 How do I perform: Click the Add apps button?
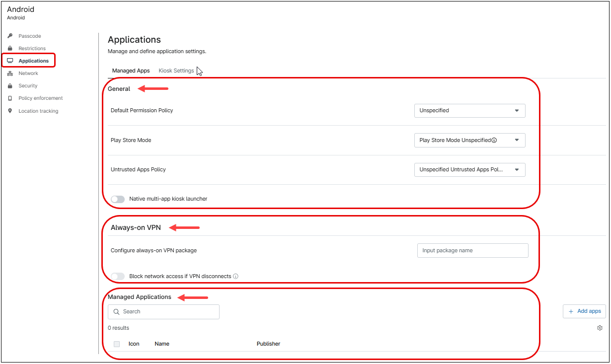tap(584, 311)
